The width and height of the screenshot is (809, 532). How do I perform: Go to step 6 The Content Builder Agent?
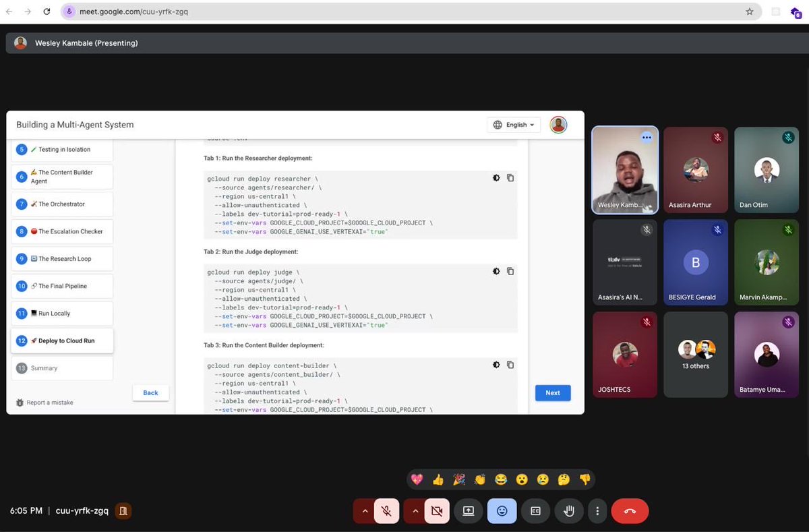[x=62, y=177]
